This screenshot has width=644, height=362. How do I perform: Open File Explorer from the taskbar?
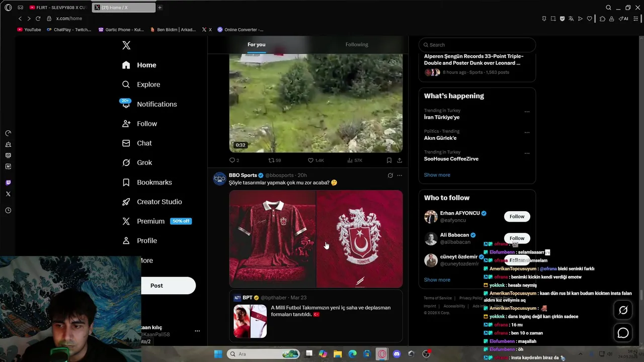pyautogui.click(x=338, y=354)
